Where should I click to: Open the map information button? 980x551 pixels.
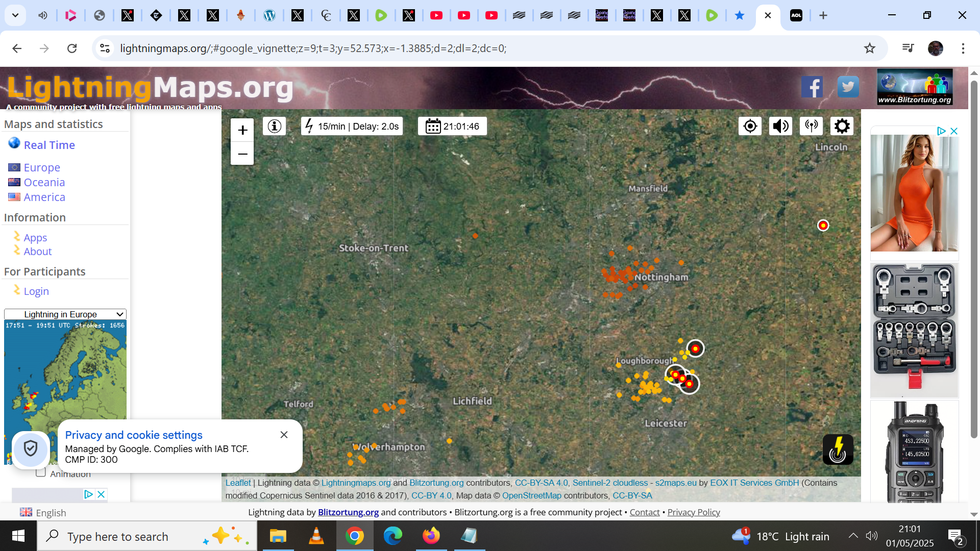coord(275,126)
